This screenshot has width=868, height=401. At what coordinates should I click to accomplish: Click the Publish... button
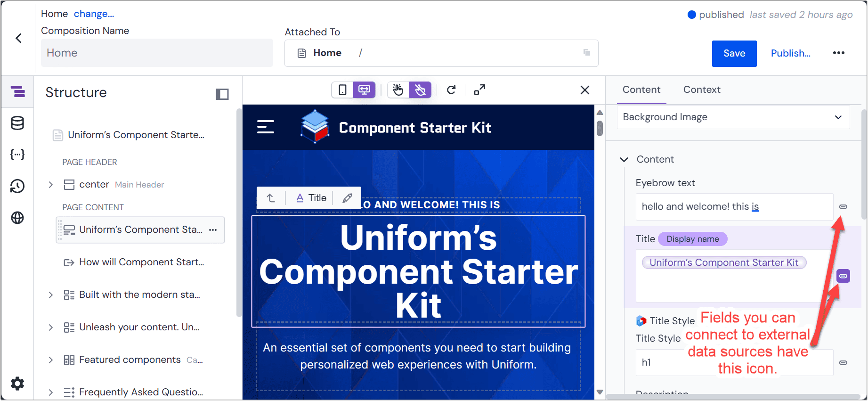[790, 53]
